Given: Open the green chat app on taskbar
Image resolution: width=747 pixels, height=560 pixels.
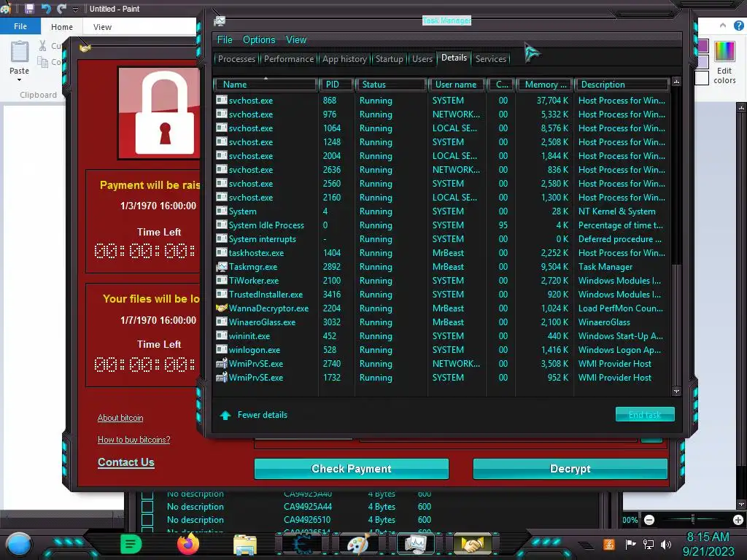Looking at the screenshot, I should click(x=131, y=544).
